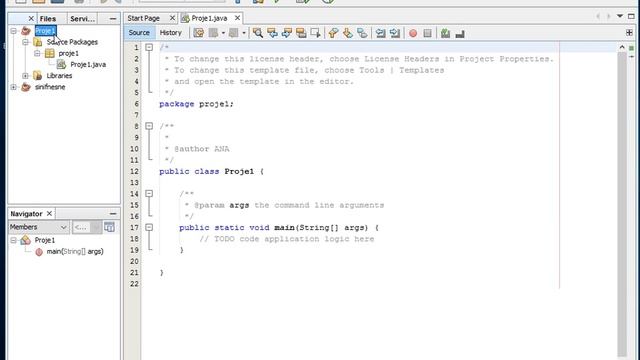Select the Proje1.java editor tab
The height and width of the screenshot is (360, 640).
[209, 18]
